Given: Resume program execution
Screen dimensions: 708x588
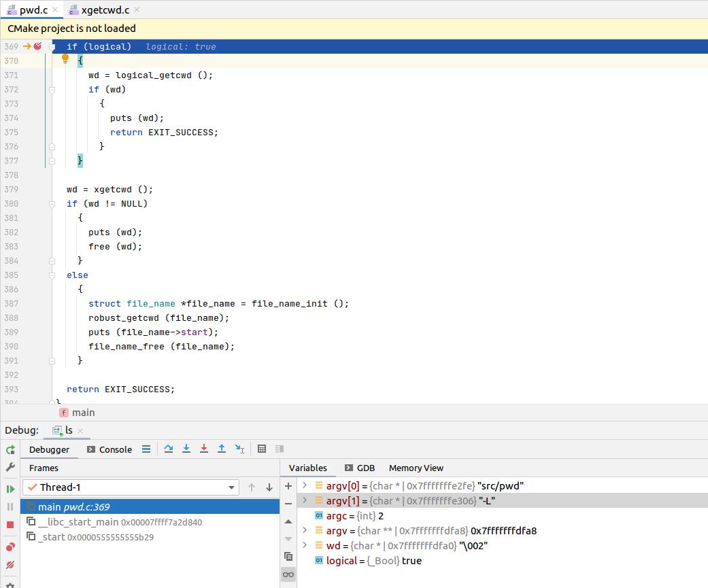Looking at the screenshot, I should coord(10,489).
